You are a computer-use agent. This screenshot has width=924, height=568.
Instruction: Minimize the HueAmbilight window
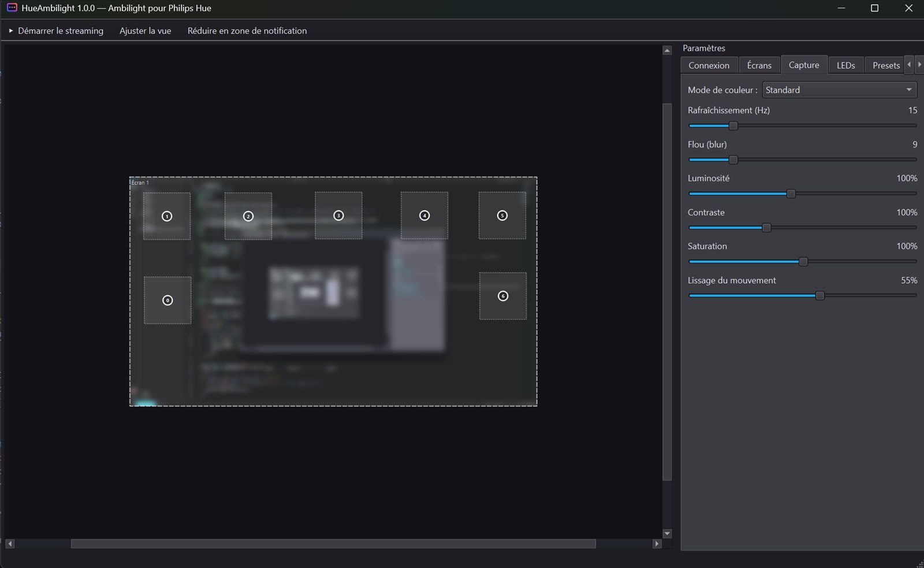[x=841, y=8]
